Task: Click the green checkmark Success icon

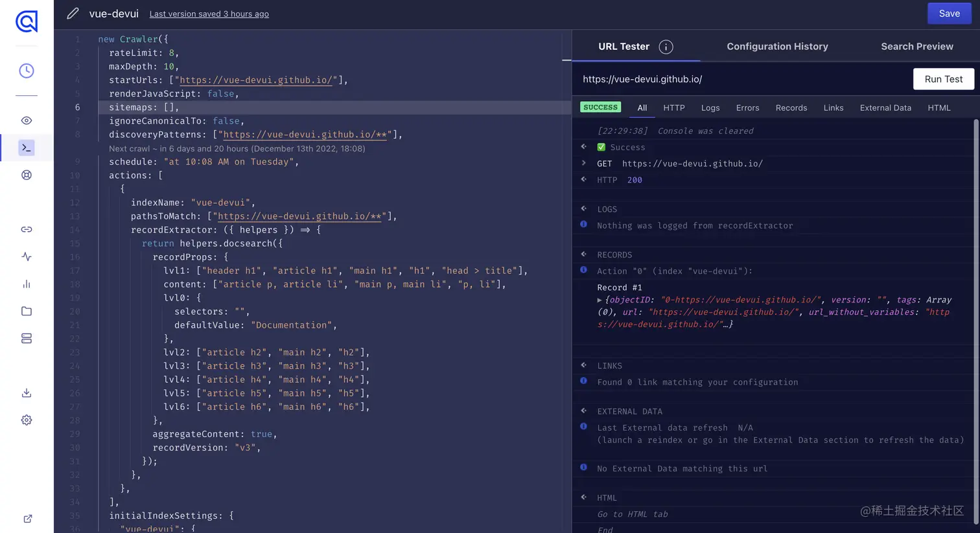Action: (601, 147)
